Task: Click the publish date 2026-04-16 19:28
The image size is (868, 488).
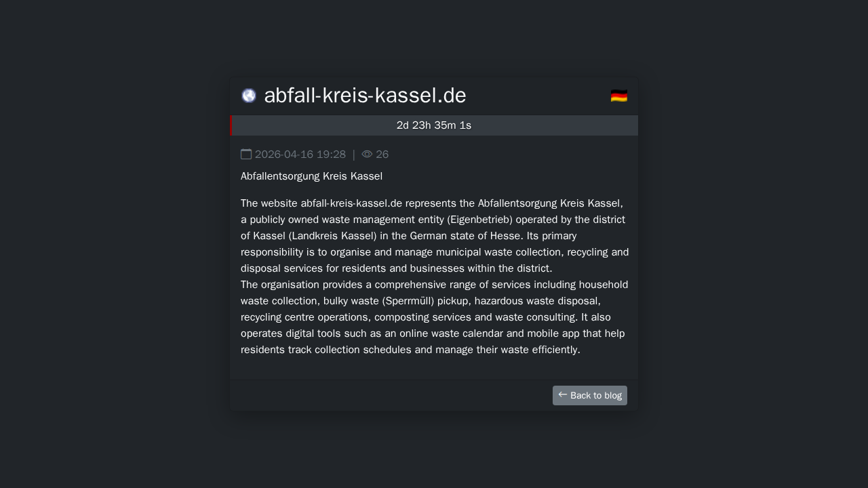Action: click(x=300, y=155)
